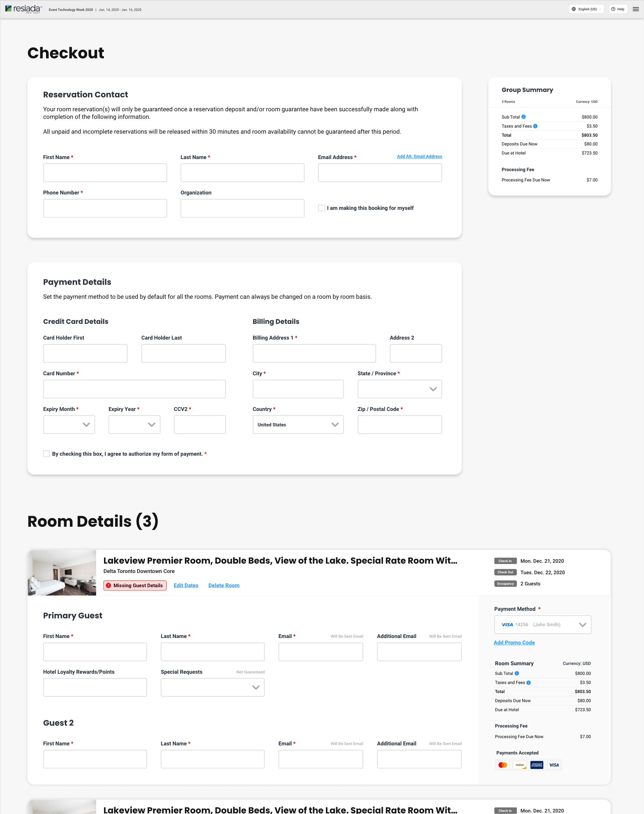Screen dimensions: 644x814
Task: Click the Delete Room link
Action: [x=224, y=585]
